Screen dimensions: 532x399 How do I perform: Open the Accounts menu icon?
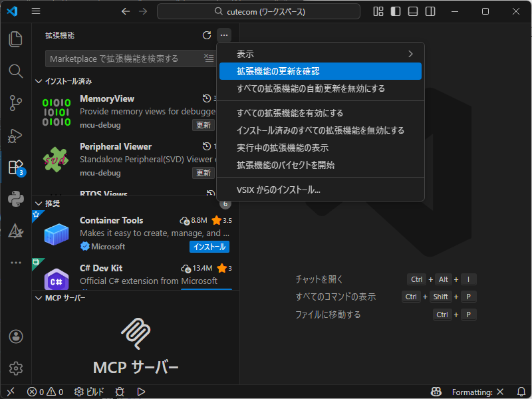click(x=15, y=336)
